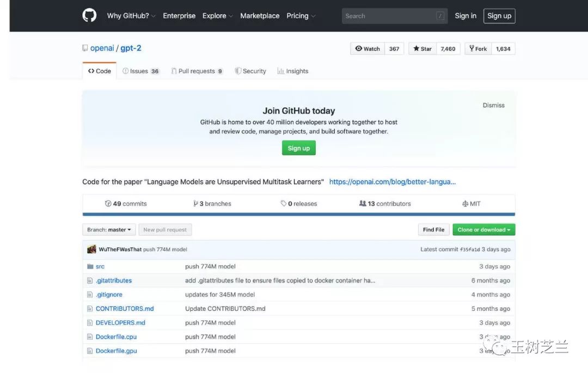
Task: Open commit message 'Update CONTRIBUTORS.md'
Action: (225, 309)
